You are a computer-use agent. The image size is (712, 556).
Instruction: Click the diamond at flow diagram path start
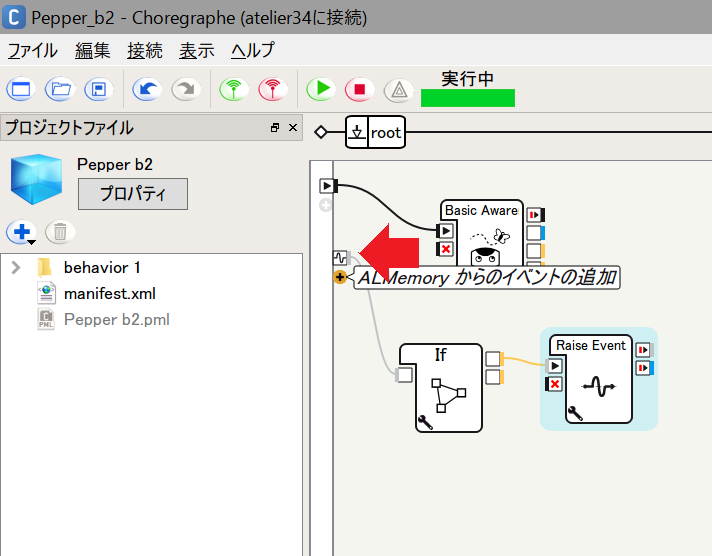[321, 132]
